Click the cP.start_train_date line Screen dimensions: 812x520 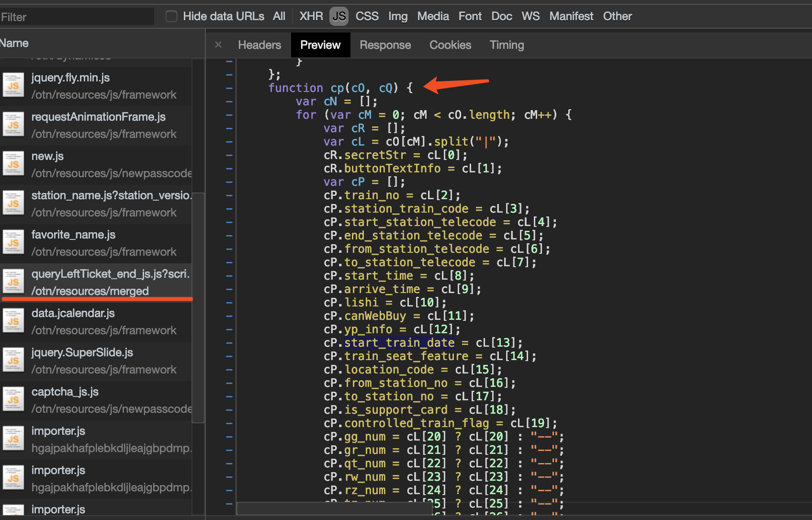pos(423,343)
